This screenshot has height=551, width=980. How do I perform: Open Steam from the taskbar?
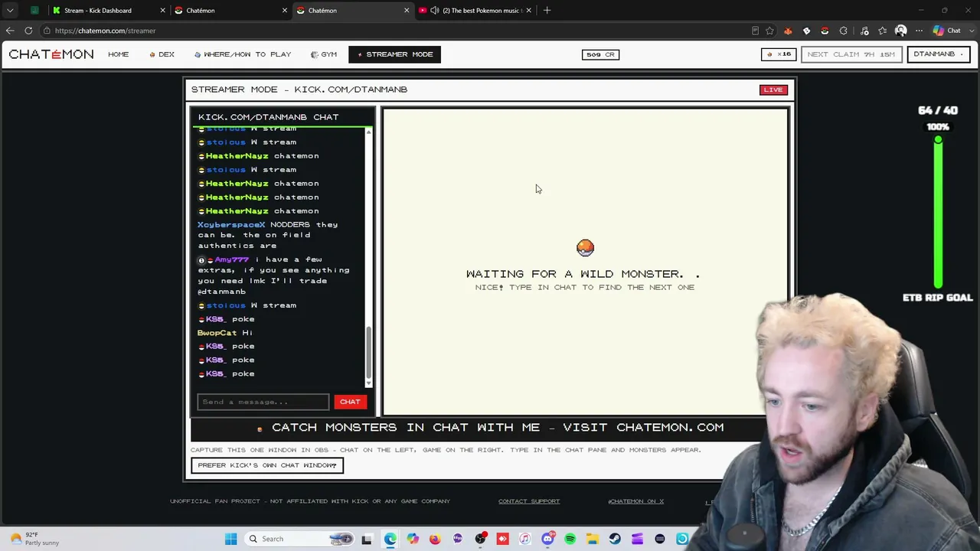(x=615, y=539)
